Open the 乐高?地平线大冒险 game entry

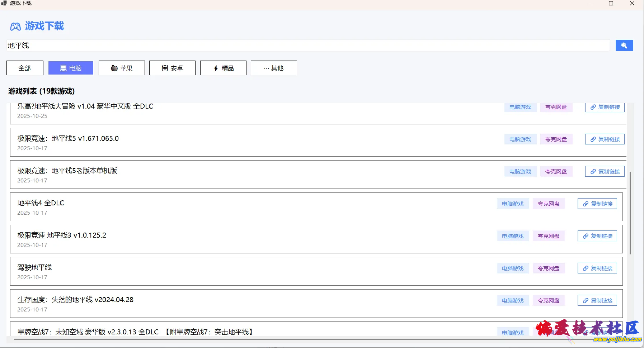coord(85,106)
